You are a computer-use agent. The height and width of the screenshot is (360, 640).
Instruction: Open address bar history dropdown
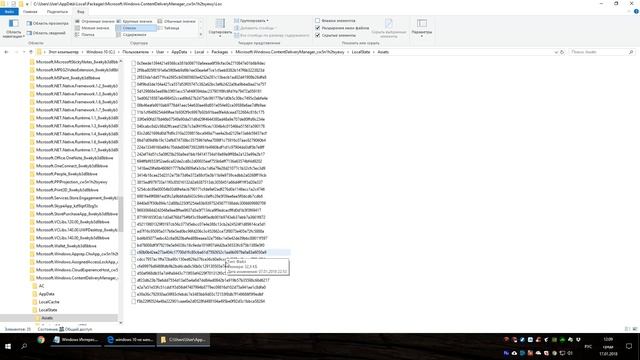coord(556,52)
